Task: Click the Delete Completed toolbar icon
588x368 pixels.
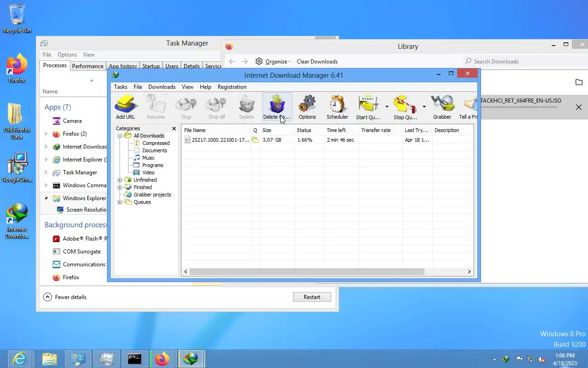Action: 277,107
